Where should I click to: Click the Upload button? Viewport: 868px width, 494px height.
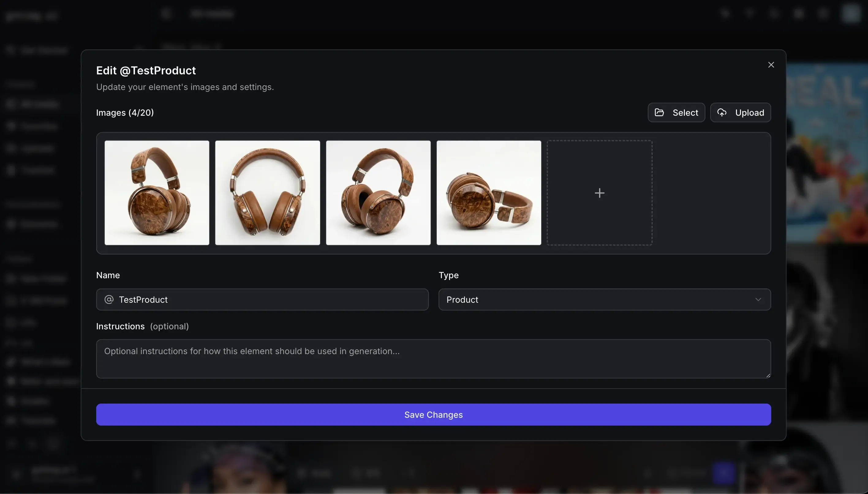[740, 112]
